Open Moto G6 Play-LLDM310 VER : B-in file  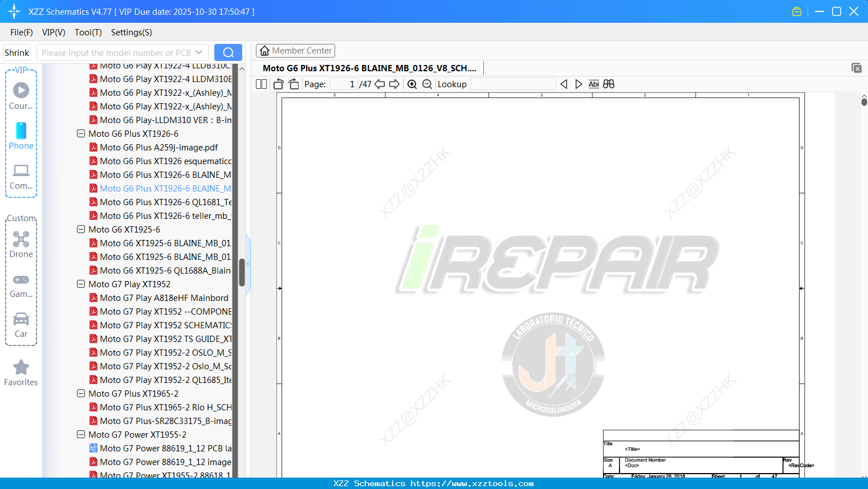(161, 120)
